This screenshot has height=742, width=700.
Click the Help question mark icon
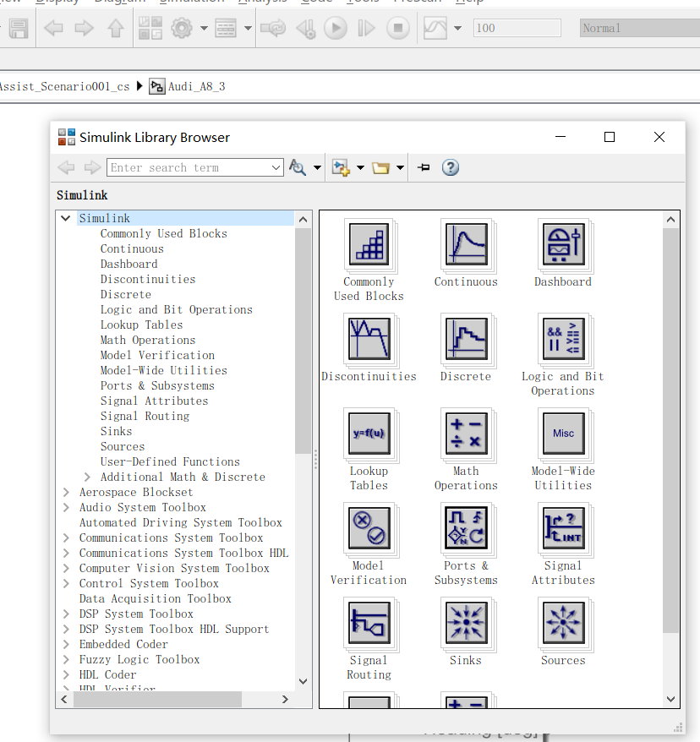tap(450, 167)
